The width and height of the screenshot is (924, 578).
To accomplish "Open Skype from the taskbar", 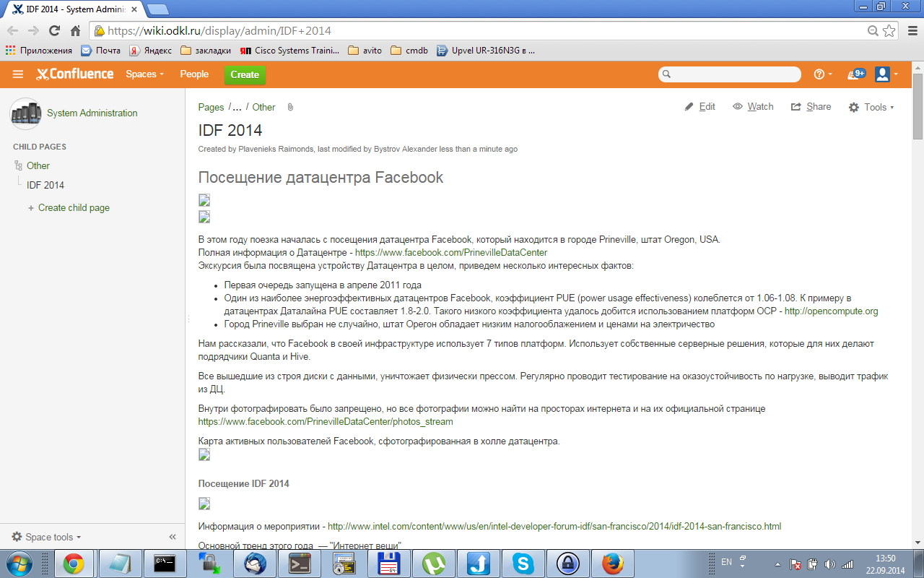I will (x=523, y=564).
